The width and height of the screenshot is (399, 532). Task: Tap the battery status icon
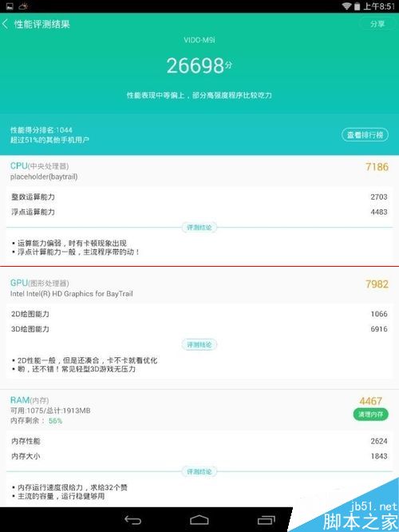tap(357, 6)
